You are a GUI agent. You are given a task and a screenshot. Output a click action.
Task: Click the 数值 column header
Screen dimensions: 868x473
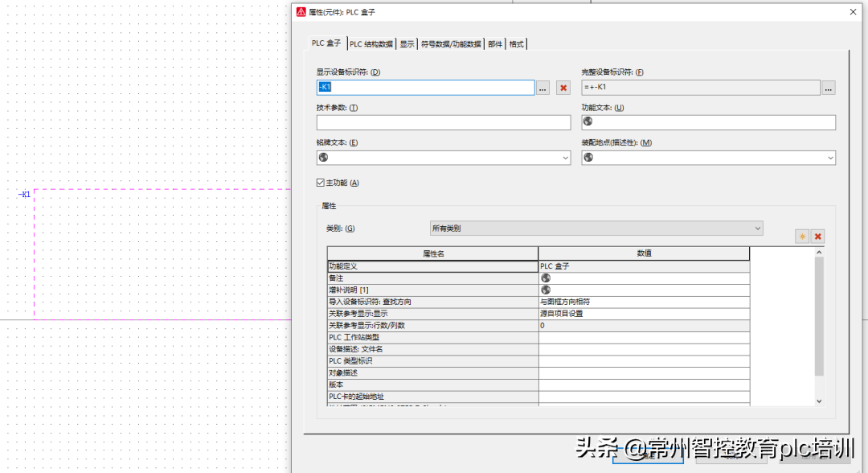pyautogui.click(x=644, y=253)
